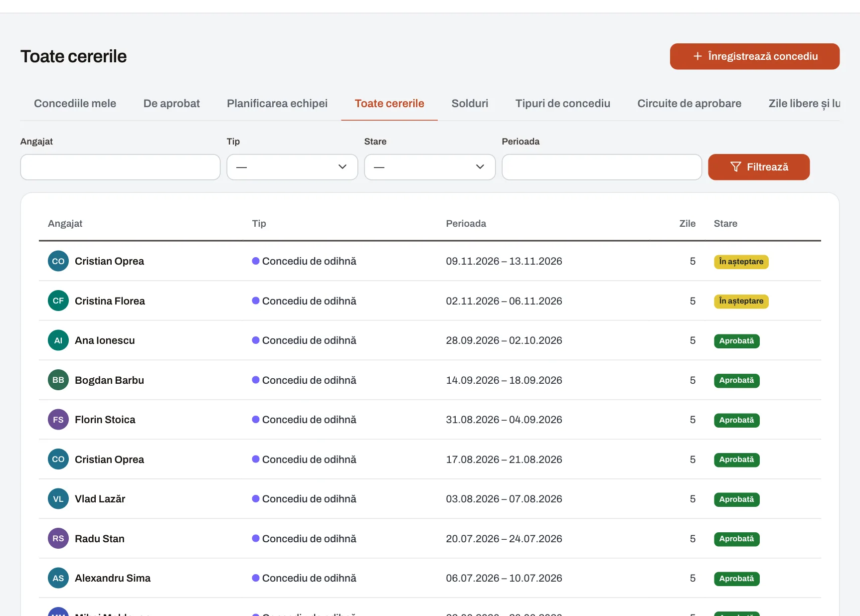Click the AS avatar of Alexandru Sima

pos(58,578)
